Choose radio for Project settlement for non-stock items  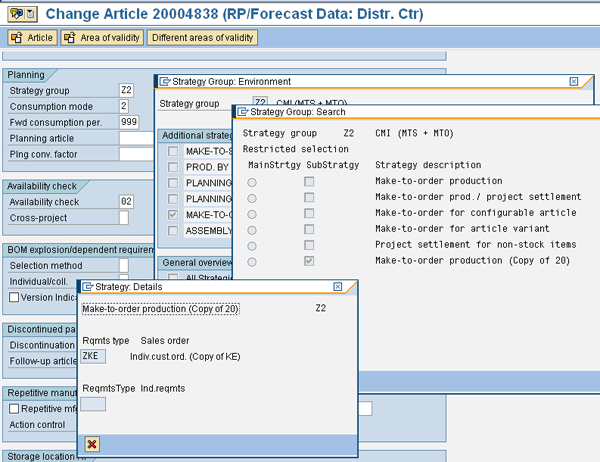[252, 245]
